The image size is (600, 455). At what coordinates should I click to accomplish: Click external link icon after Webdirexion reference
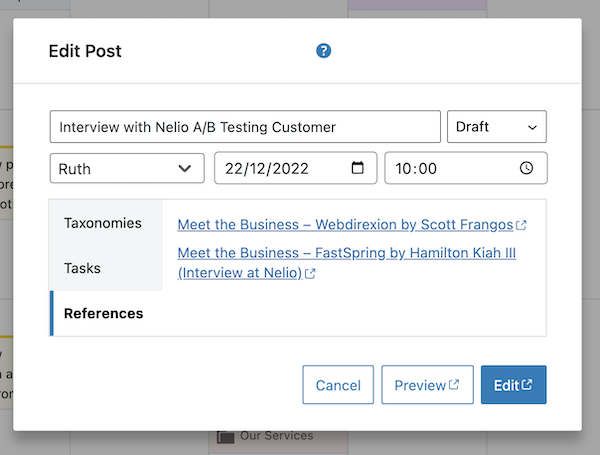pyautogui.click(x=521, y=226)
